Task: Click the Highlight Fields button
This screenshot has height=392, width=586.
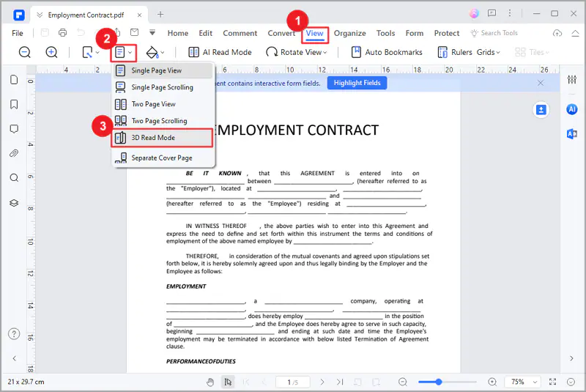Action: pos(357,83)
